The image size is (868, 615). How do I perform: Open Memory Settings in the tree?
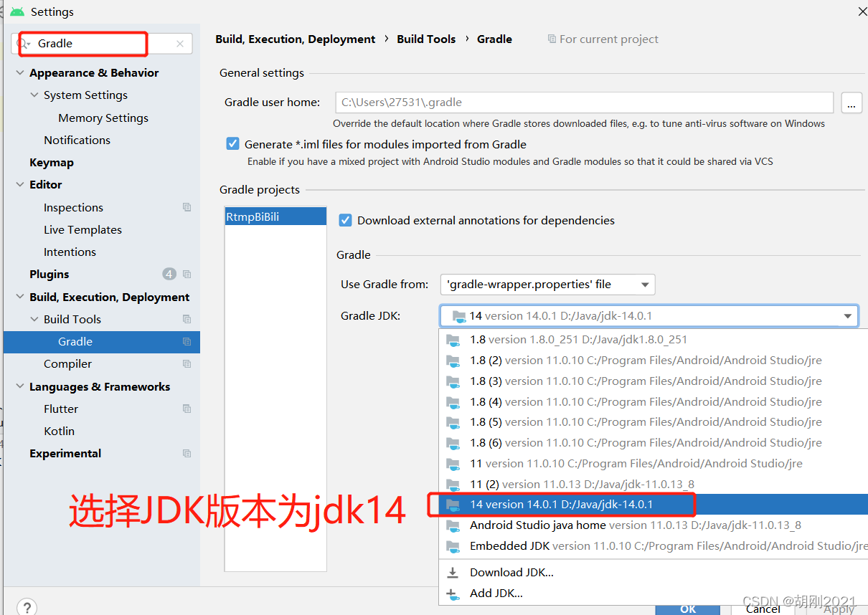[x=103, y=118]
